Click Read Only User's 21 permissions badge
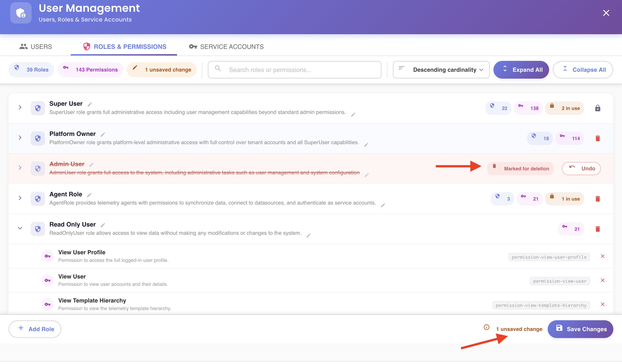The height and width of the screenshot is (364, 622). (571, 229)
